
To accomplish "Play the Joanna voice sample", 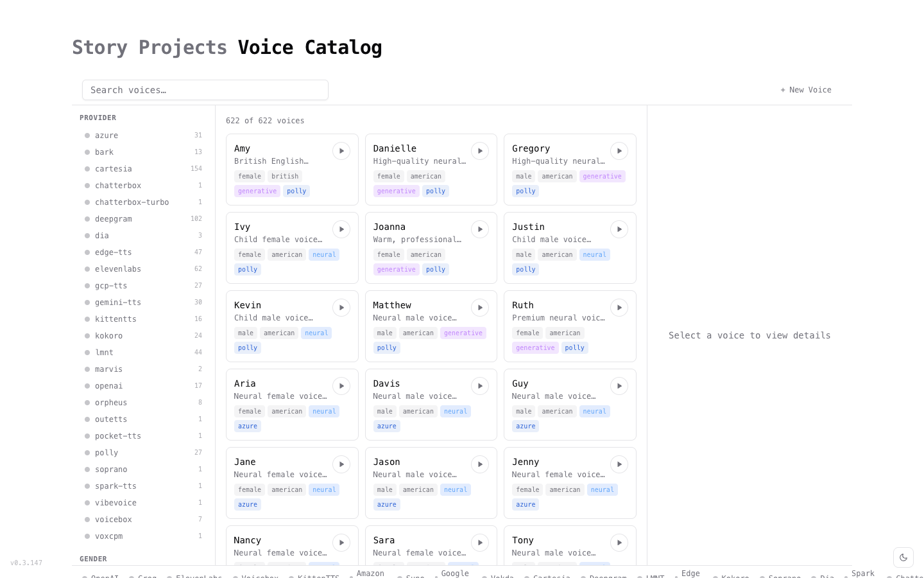I will (480, 229).
